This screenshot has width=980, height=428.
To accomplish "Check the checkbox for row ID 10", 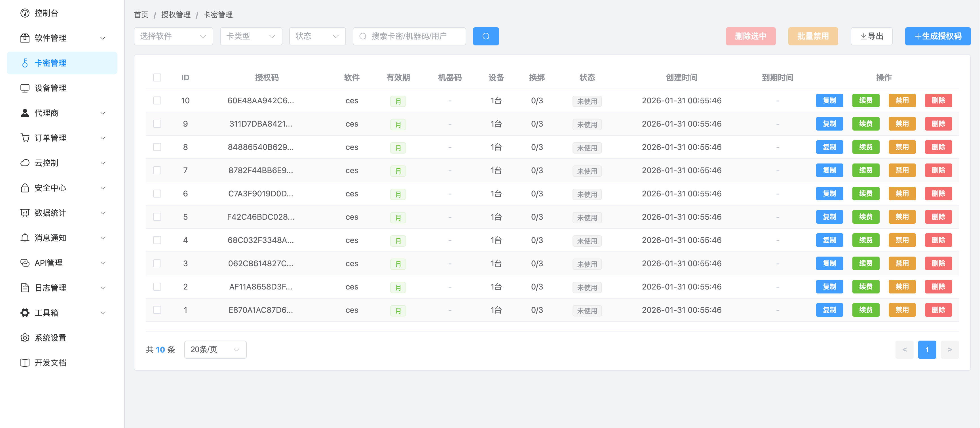I will coord(157,100).
